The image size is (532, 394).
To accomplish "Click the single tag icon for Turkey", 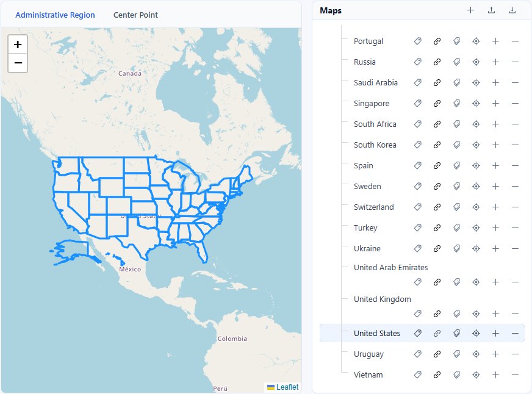I will pyautogui.click(x=418, y=227).
